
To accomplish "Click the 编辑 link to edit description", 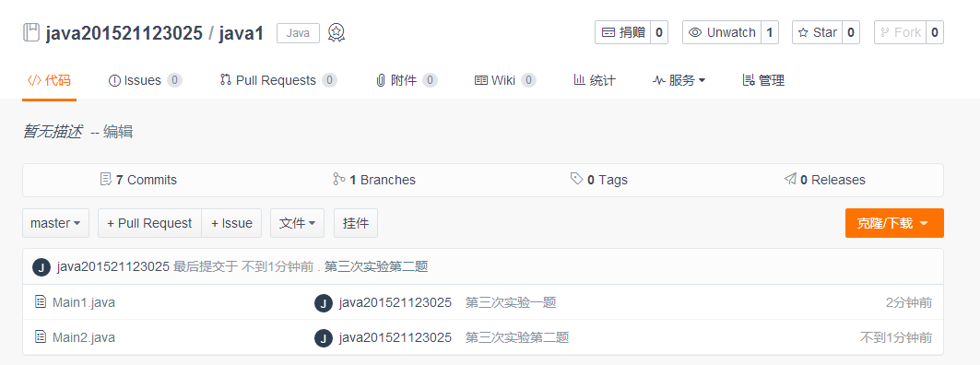I will 118,133.
